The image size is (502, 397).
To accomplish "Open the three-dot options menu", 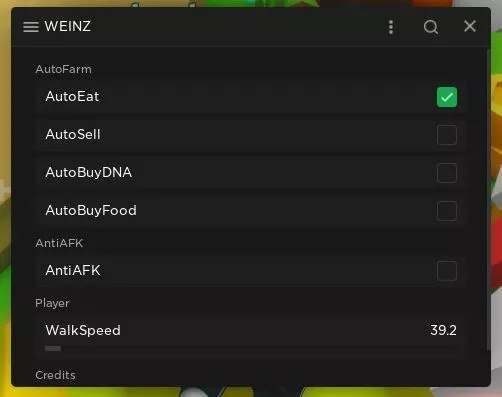I will (x=391, y=27).
